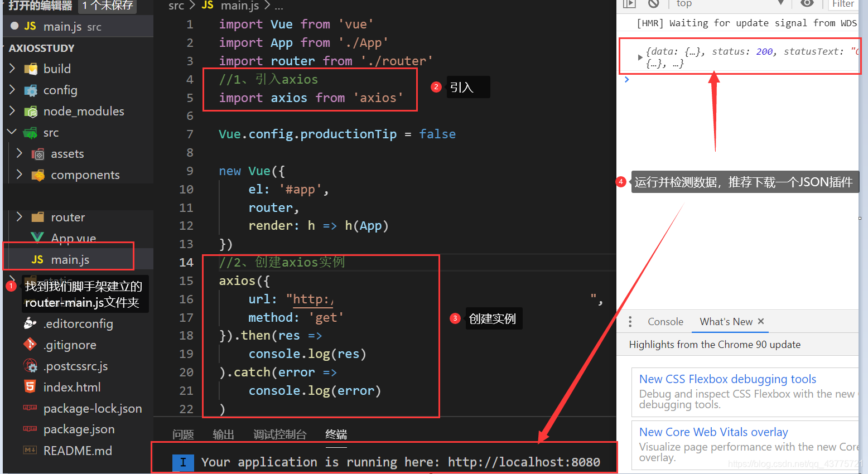Click the Vue icon beside App.vue
This screenshot has width=868, height=474.
coord(37,238)
